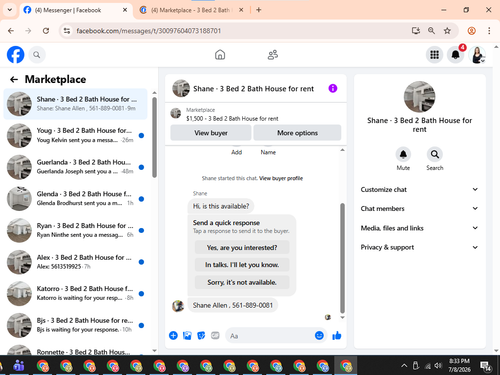Screen dimensions: 500x375
Task: Open the taskbar clock showing 8:33 PM
Action: pos(459,365)
